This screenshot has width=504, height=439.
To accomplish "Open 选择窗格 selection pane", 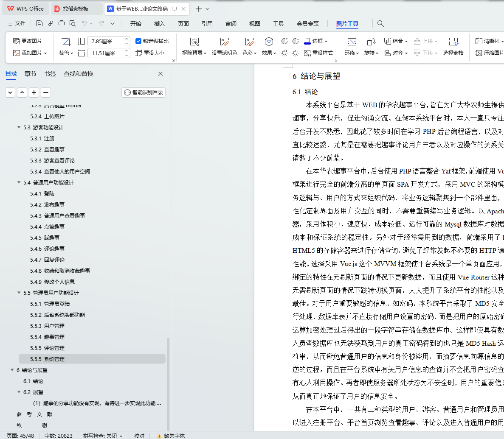I will (x=453, y=47).
